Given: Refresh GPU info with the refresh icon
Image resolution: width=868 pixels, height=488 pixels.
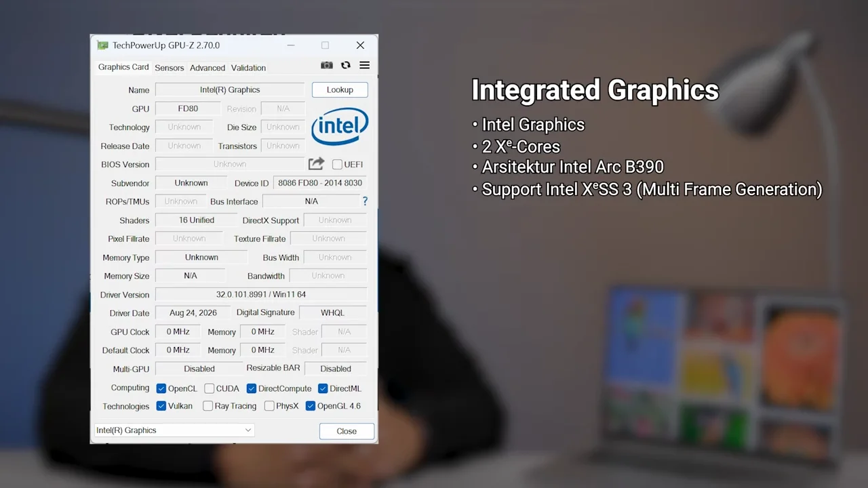Looking at the screenshot, I should pyautogui.click(x=346, y=65).
